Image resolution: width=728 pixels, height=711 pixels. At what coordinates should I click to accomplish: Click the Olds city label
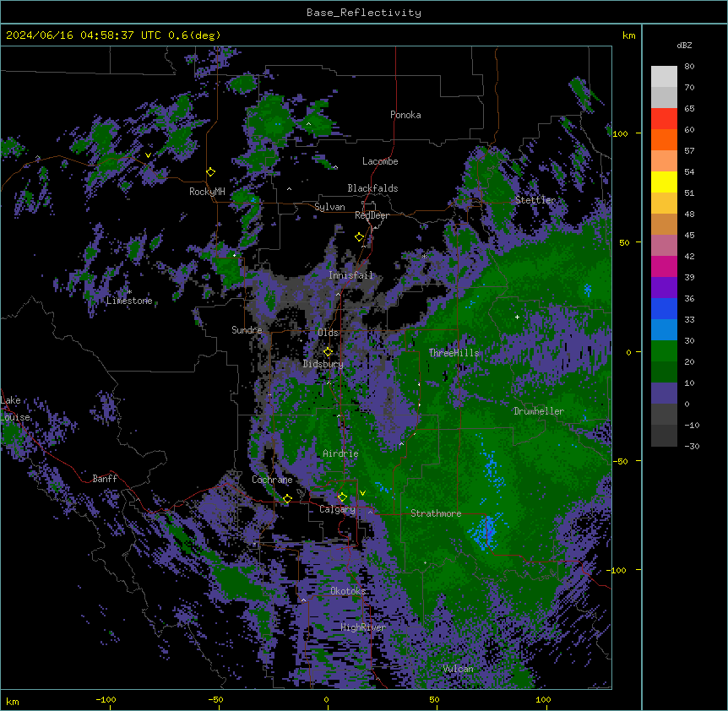(328, 333)
